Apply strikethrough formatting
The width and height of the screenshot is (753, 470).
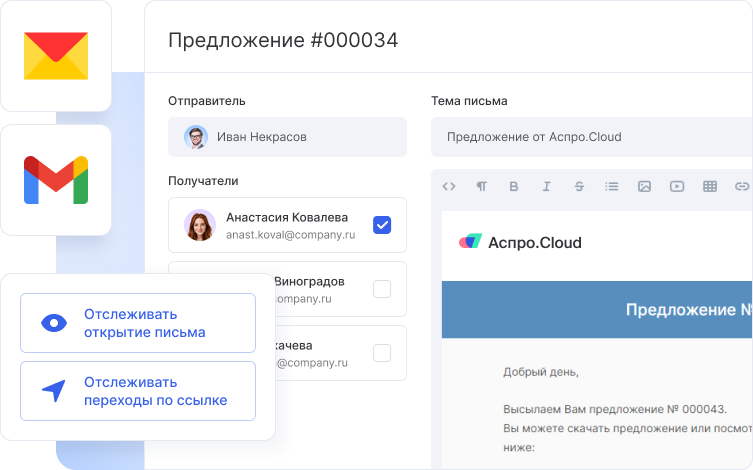pos(579,186)
